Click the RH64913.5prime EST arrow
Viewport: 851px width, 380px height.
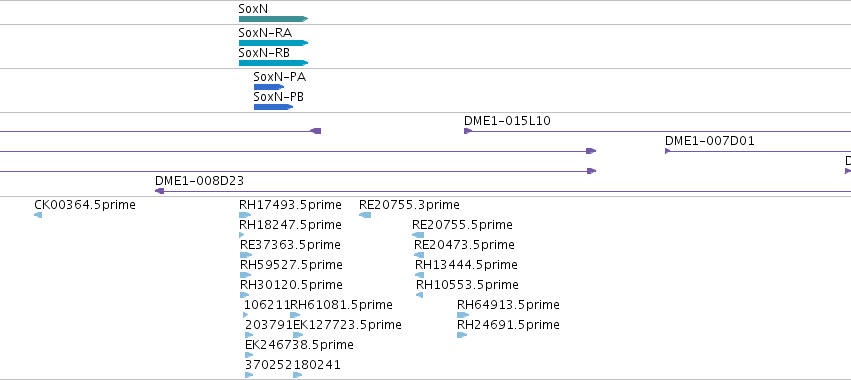[463, 315]
